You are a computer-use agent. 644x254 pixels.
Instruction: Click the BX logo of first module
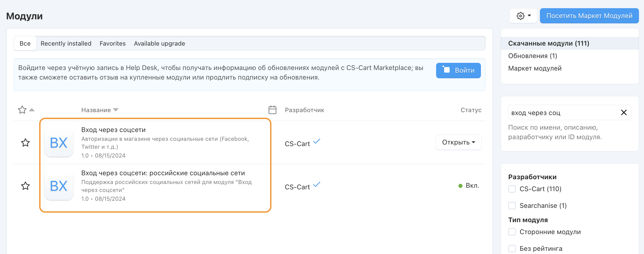59,143
